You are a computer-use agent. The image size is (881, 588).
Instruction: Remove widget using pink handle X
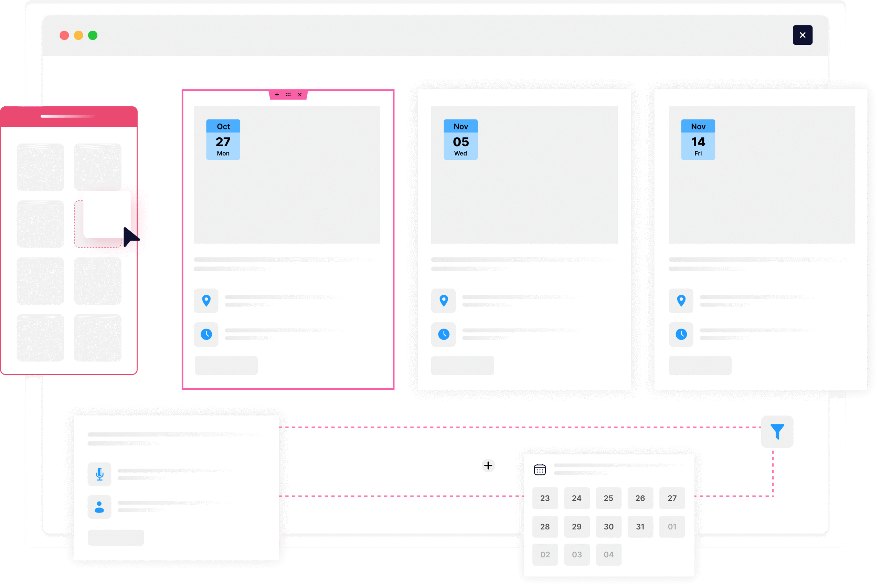(299, 94)
